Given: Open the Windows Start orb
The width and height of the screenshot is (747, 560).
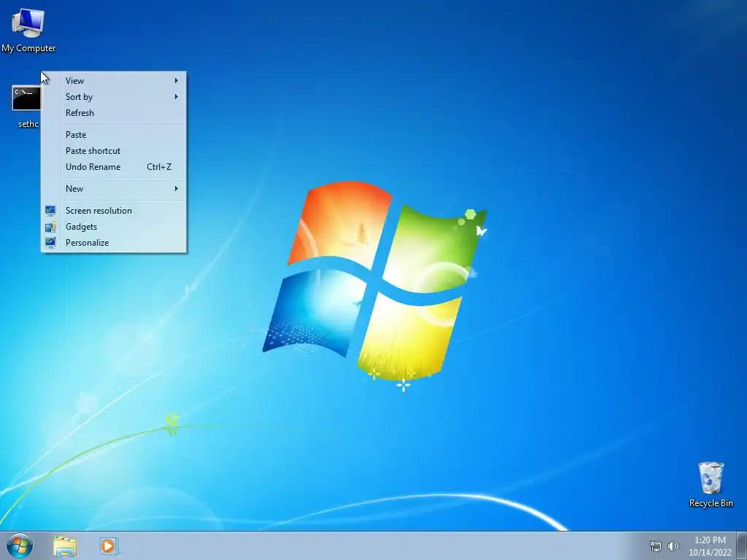Looking at the screenshot, I should [20, 545].
